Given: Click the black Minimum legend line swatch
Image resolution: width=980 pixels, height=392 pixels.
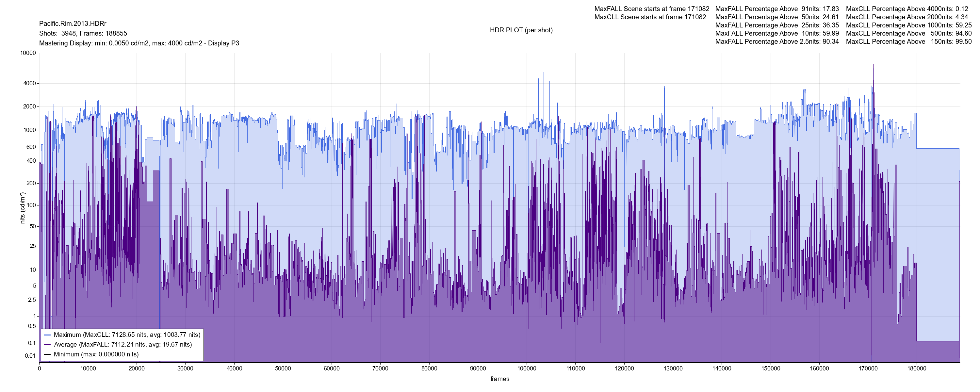Looking at the screenshot, I should tap(47, 354).
